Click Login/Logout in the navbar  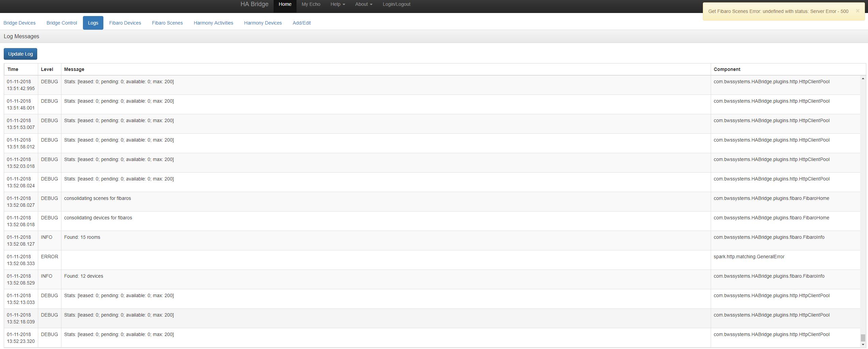coord(396,4)
